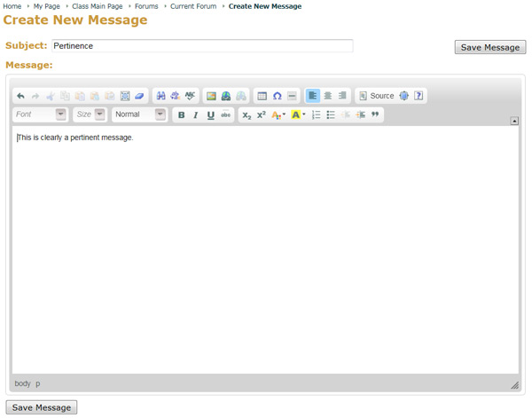Undo the last edit with Undo arrow
Viewport: 532px width, 418px height.
tap(20, 96)
